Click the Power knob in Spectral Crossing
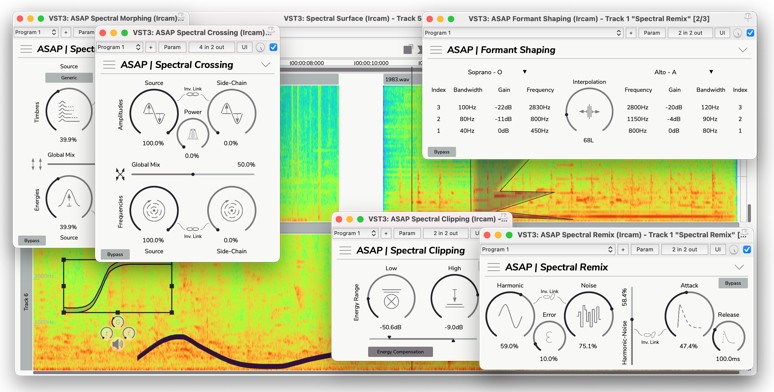The width and height of the screenshot is (774, 392). pyautogui.click(x=193, y=133)
